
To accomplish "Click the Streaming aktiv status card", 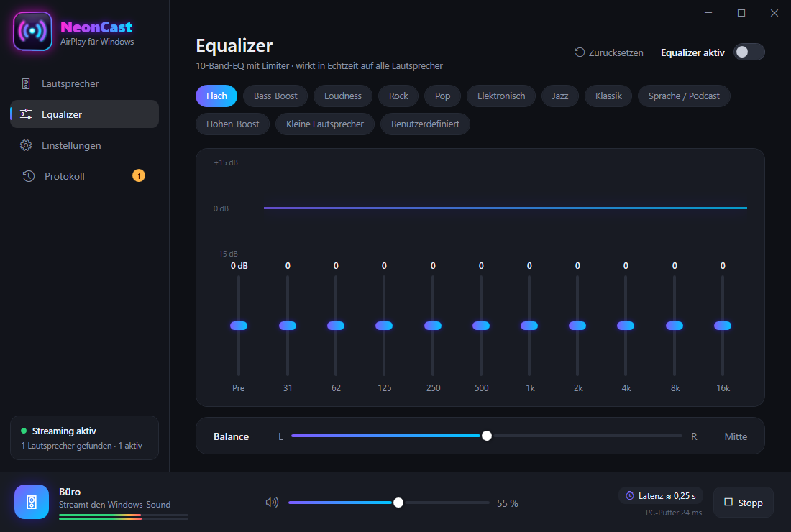I will pyautogui.click(x=84, y=438).
